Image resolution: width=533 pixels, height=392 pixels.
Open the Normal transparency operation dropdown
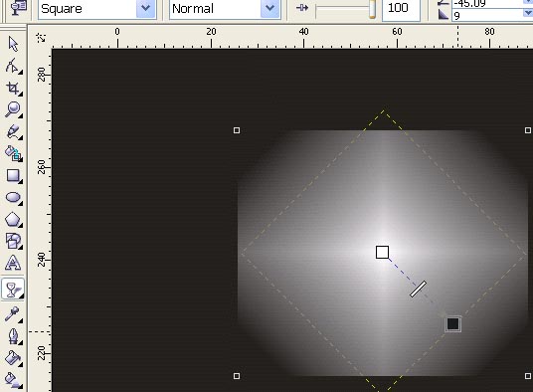[x=269, y=8]
